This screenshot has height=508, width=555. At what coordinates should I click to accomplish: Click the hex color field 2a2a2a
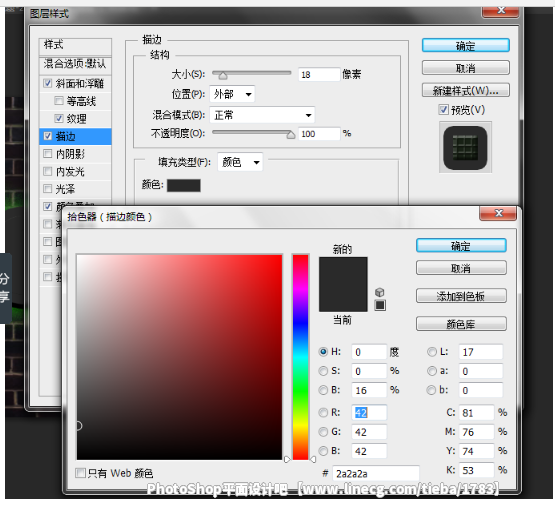[376, 473]
